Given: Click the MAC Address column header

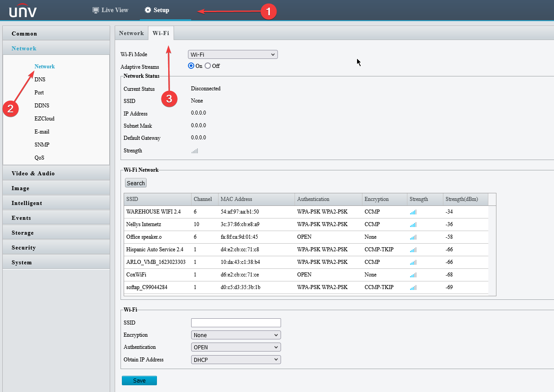Looking at the screenshot, I should (x=257, y=199).
